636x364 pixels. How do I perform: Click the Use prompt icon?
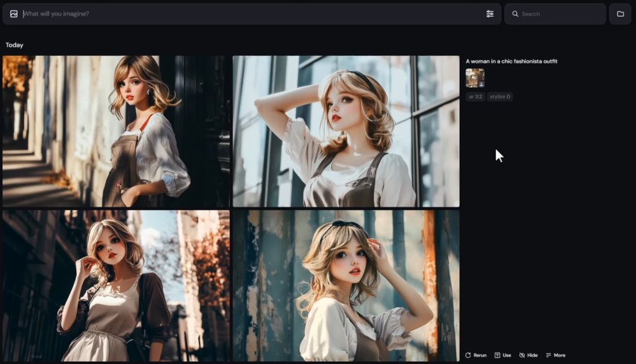click(x=497, y=355)
